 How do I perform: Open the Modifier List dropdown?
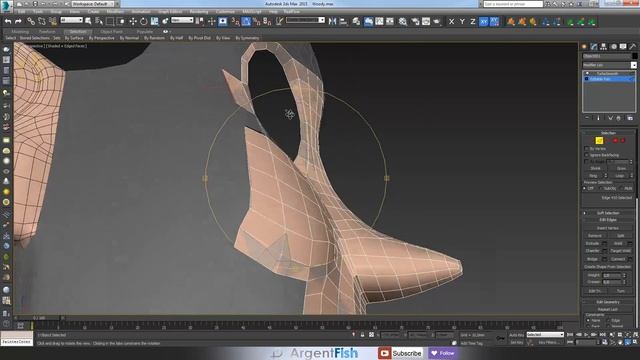(609, 65)
